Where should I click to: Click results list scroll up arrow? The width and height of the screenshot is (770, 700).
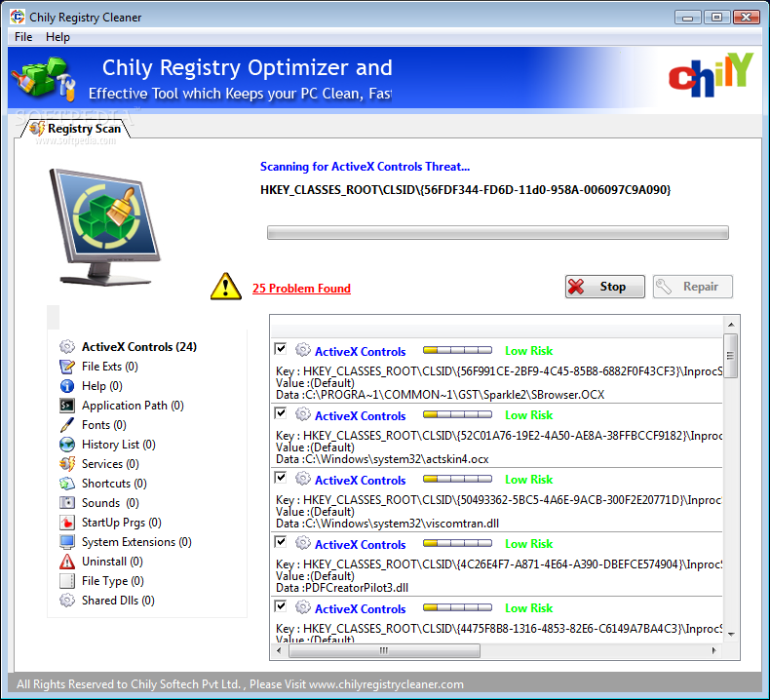(731, 325)
